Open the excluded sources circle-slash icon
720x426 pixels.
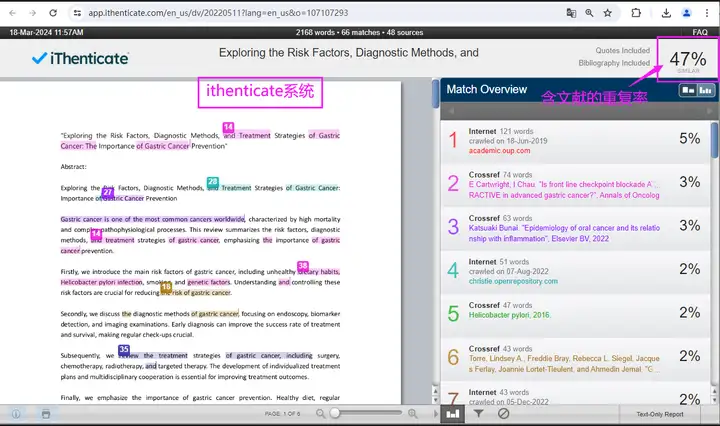pos(504,414)
